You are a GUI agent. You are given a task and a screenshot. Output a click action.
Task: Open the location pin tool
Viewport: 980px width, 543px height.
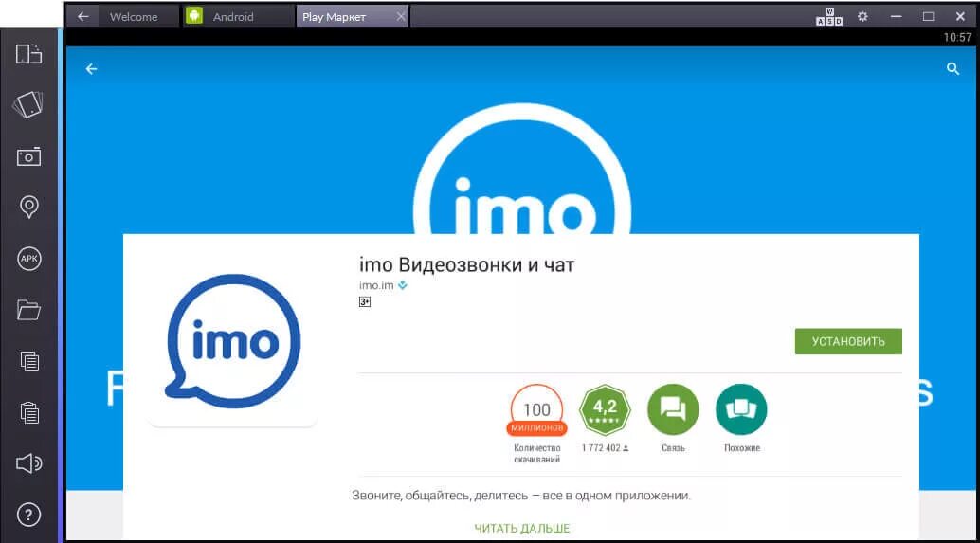click(28, 207)
